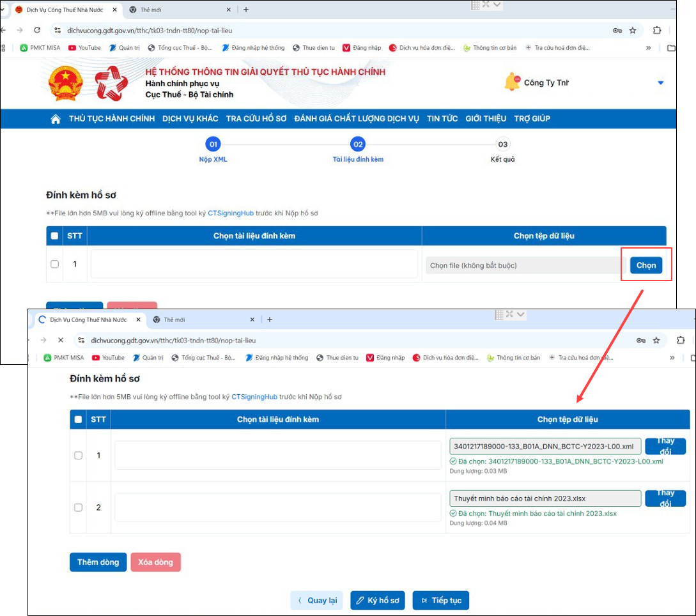Image resolution: width=696 pixels, height=616 pixels.
Task: Click the bookmark star in upper address bar
Action: point(633,30)
